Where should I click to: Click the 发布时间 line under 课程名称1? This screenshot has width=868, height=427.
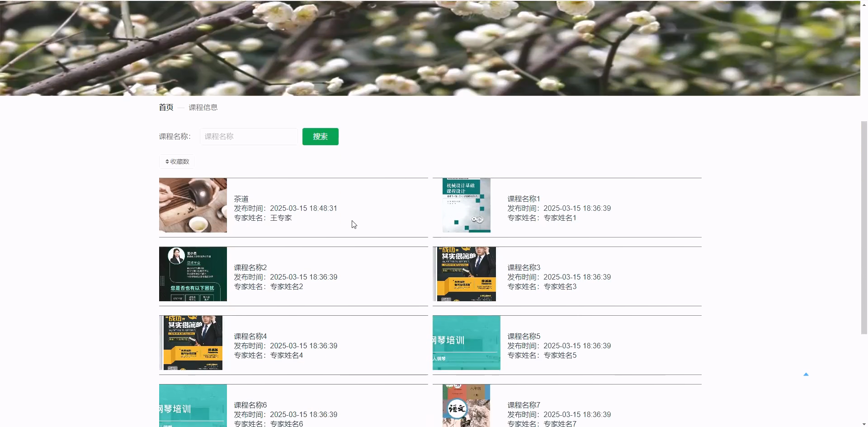coord(559,208)
